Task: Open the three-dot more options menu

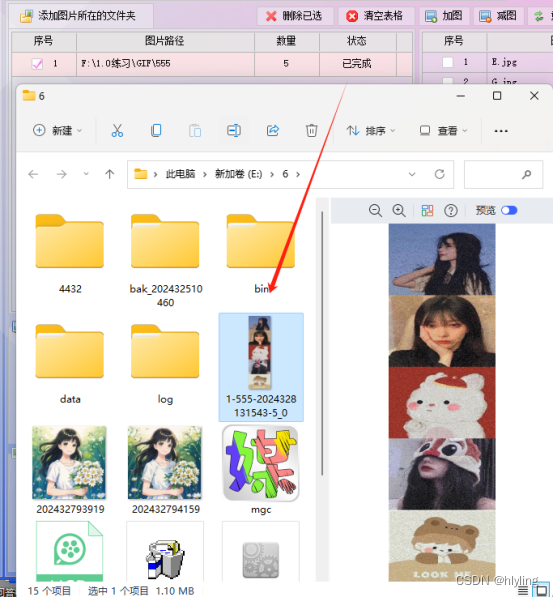Action: pos(501,131)
